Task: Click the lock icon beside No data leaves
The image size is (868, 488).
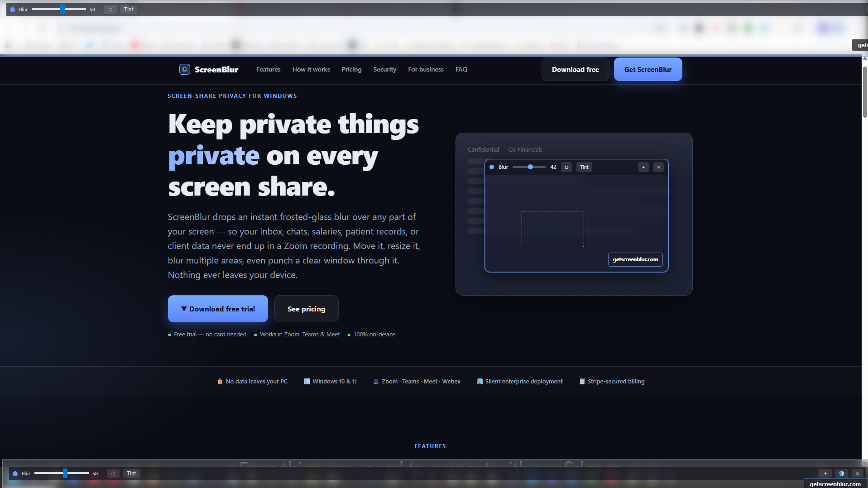Action: pyautogui.click(x=220, y=382)
